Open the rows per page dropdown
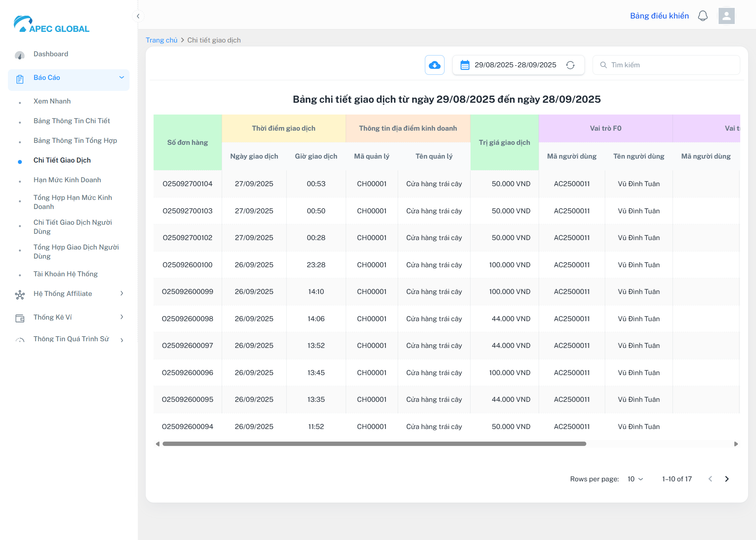This screenshot has width=756, height=540. tap(635, 479)
